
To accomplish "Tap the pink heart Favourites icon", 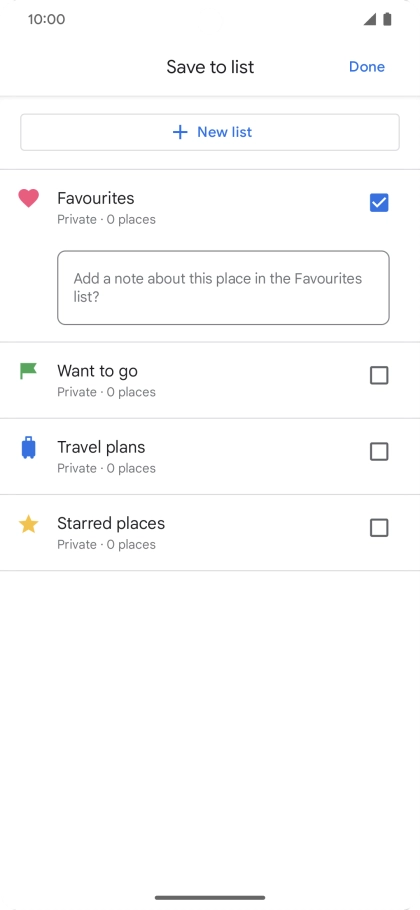I will coord(28,198).
